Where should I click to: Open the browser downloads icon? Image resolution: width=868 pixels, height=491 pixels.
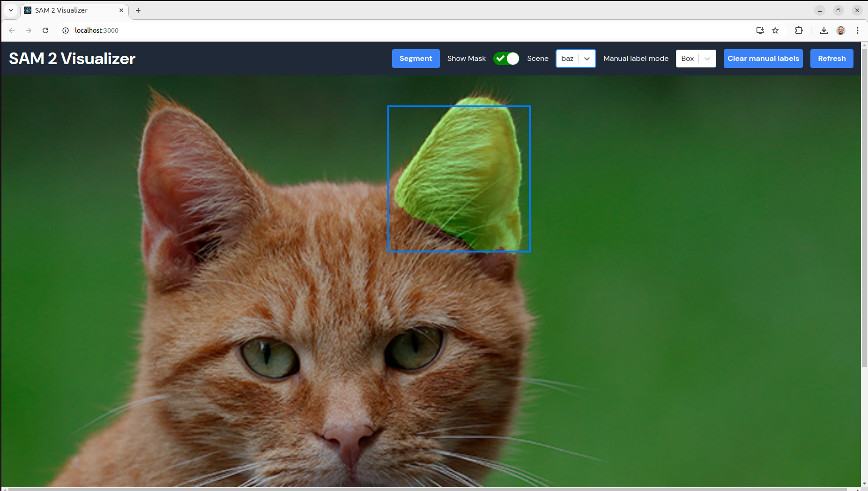[824, 30]
